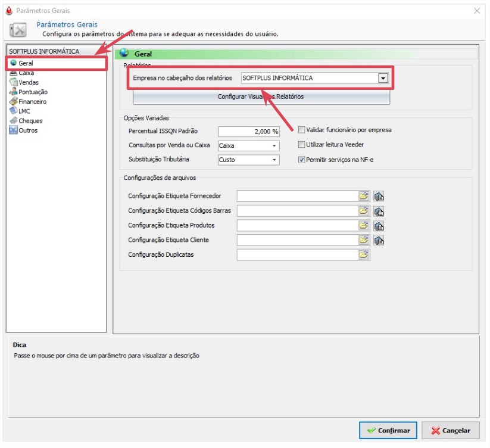Click the Configurações de arquivos group title

pyautogui.click(x=160, y=178)
